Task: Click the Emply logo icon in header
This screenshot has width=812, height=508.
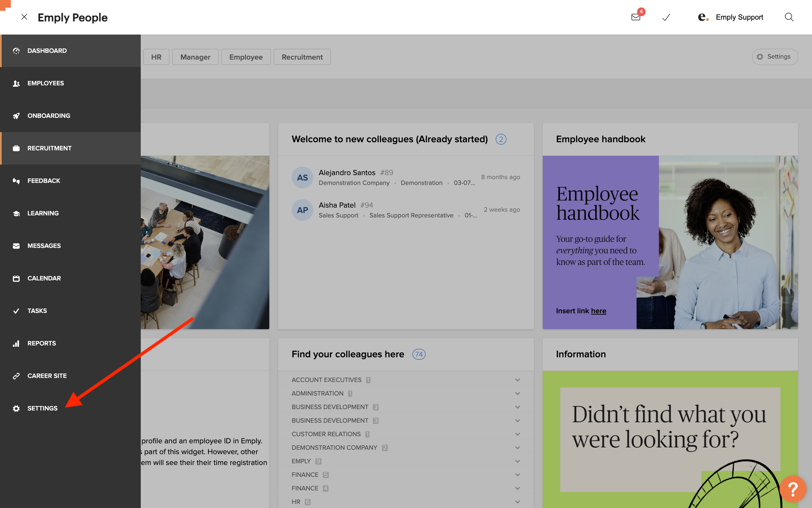Action: (x=703, y=17)
